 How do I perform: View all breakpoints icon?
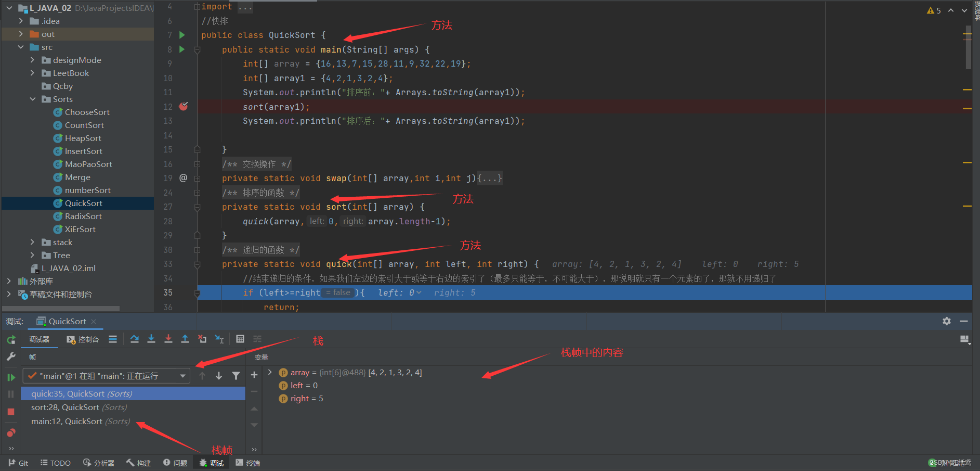11,432
